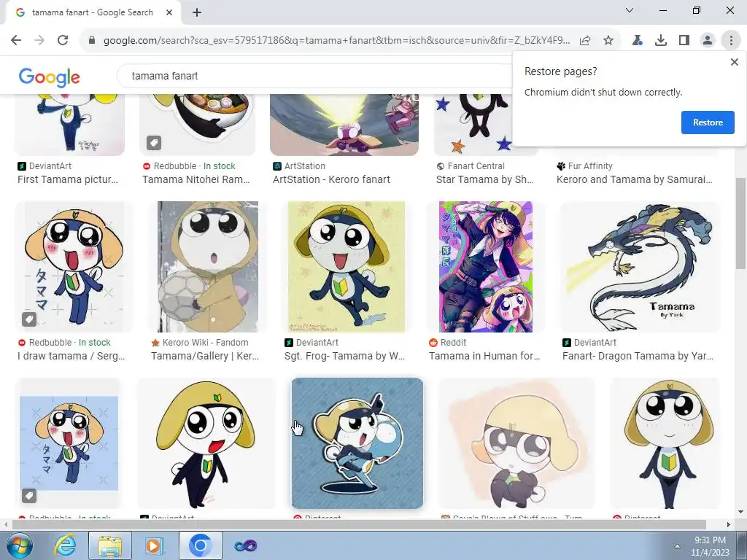Click the horizontal scrollbar right arrow
Viewport: 747px width, 560px height.
[x=729, y=524]
